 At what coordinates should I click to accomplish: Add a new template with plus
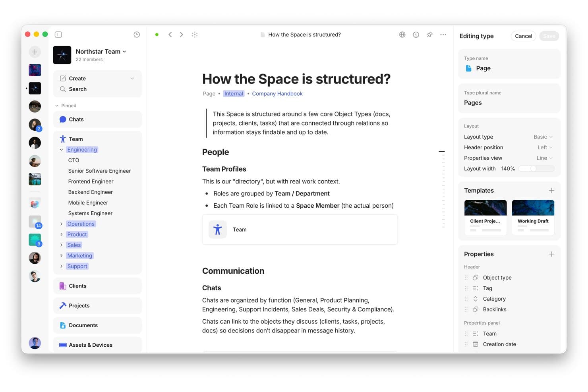(x=551, y=191)
